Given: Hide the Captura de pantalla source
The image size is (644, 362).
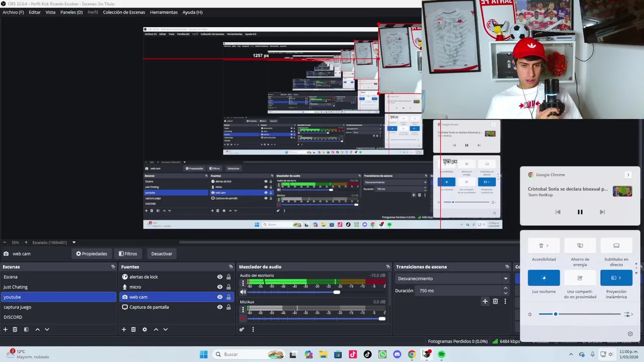Looking at the screenshot, I should coord(220,307).
